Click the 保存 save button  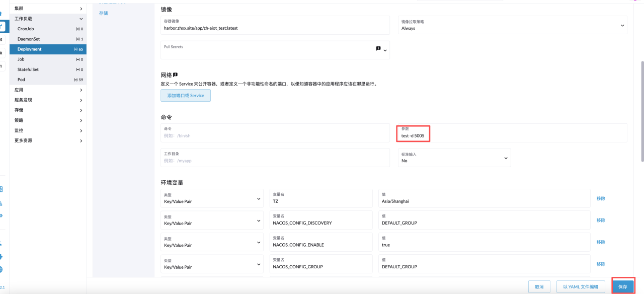(623, 286)
